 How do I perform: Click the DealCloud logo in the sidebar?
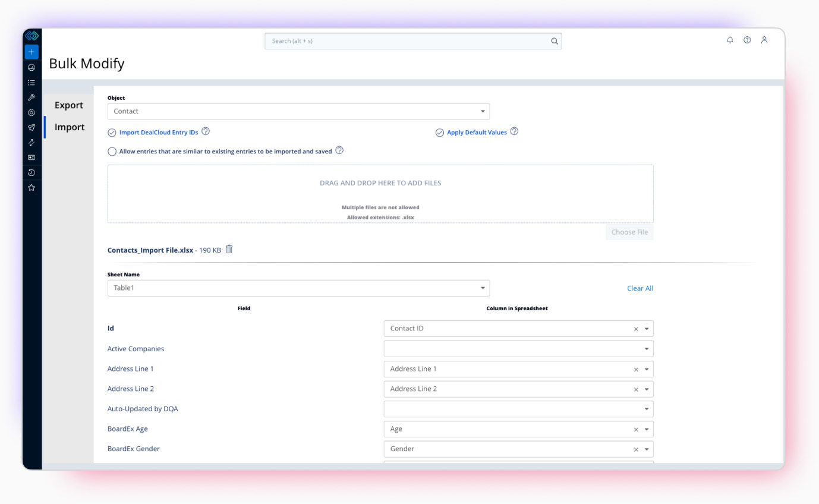coord(31,36)
